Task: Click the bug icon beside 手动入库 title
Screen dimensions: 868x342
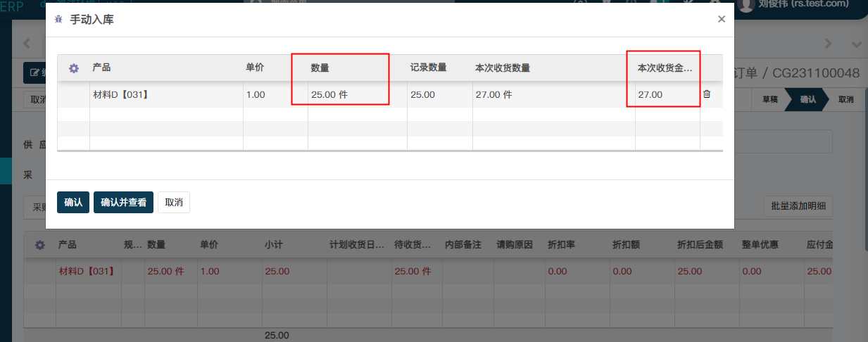Action: tap(58, 20)
